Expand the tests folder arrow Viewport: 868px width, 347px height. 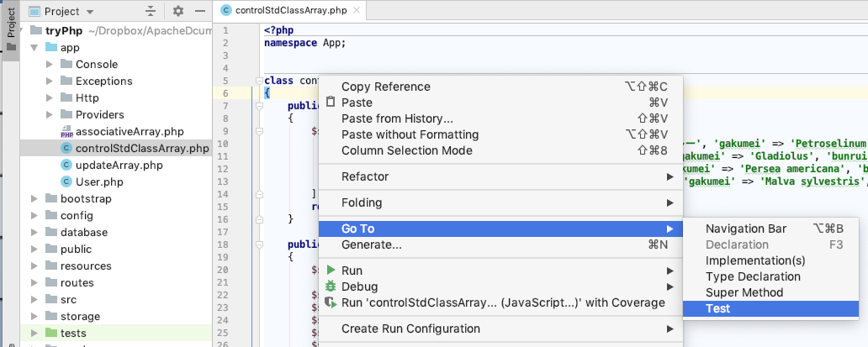click(34, 334)
